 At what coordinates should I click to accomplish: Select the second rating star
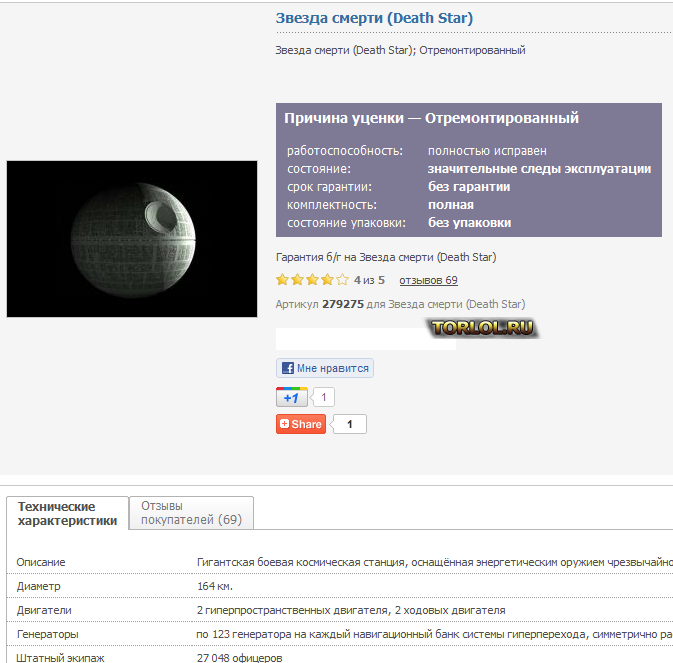tap(297, 280)
